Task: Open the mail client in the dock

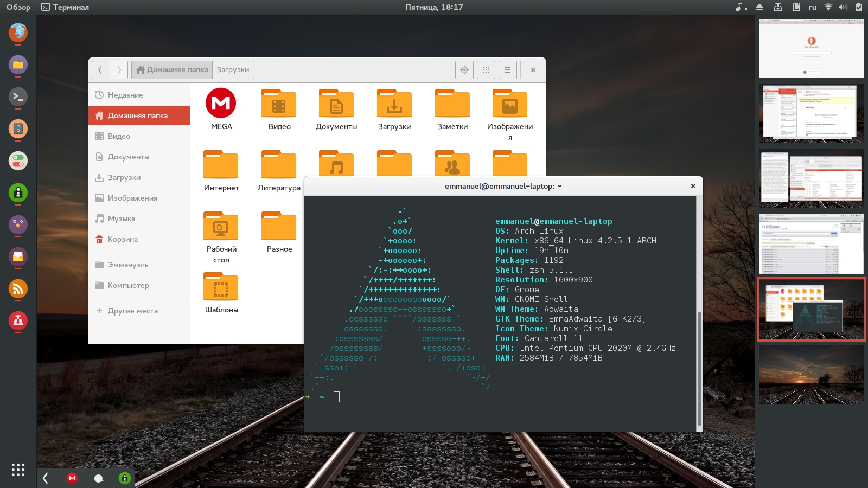Action: click(x=18, y=256)
